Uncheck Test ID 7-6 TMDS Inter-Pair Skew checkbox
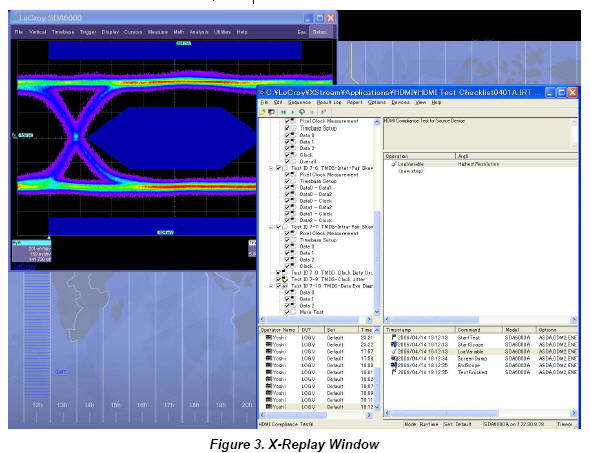The image size is (590, 453). pos(279,168)
